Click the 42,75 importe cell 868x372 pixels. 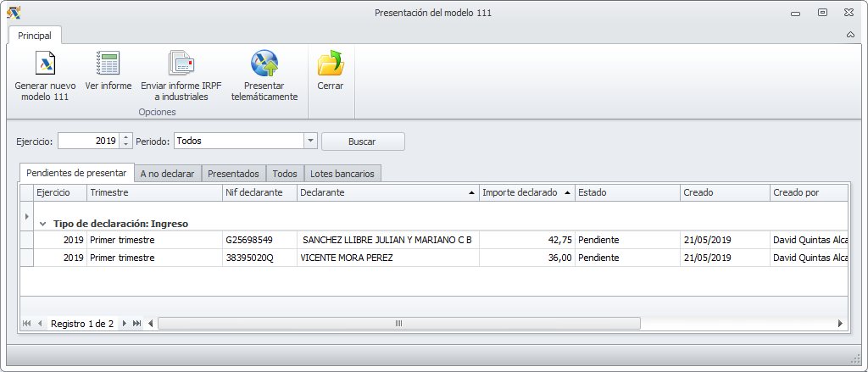coord(527,241)
